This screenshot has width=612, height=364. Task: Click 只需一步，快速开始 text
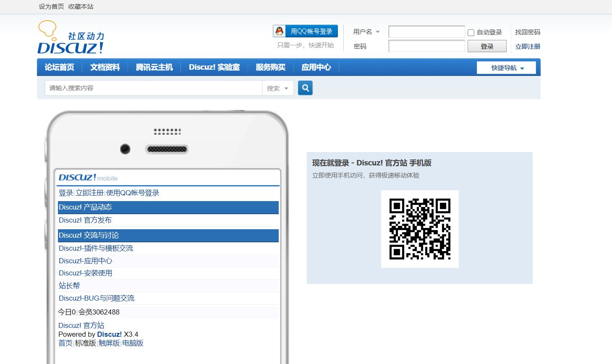[306, 45]
